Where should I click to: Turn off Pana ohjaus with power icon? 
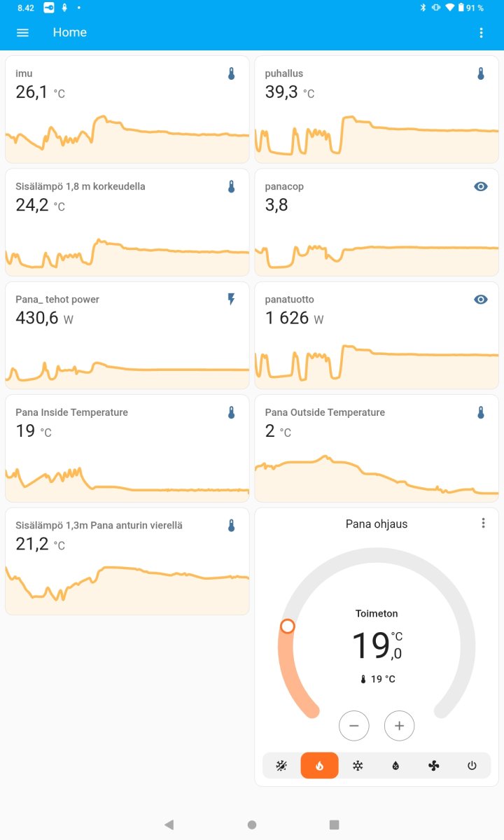point(472,766)
